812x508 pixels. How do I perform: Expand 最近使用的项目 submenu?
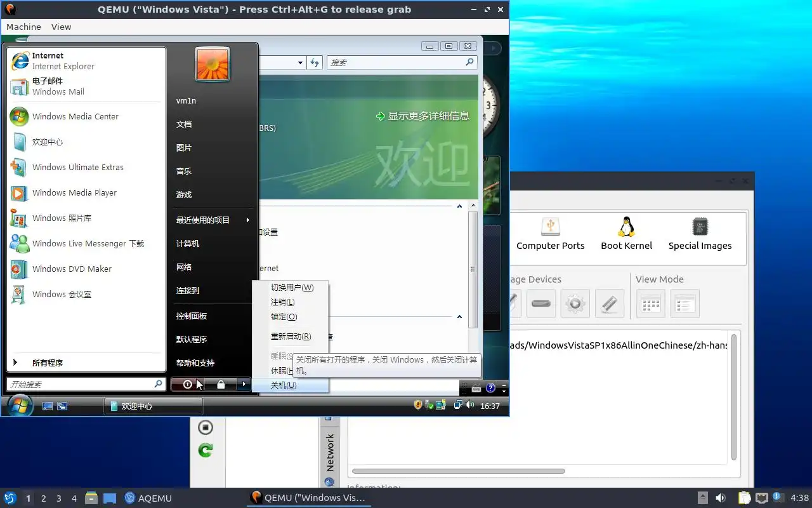point(213,220)
